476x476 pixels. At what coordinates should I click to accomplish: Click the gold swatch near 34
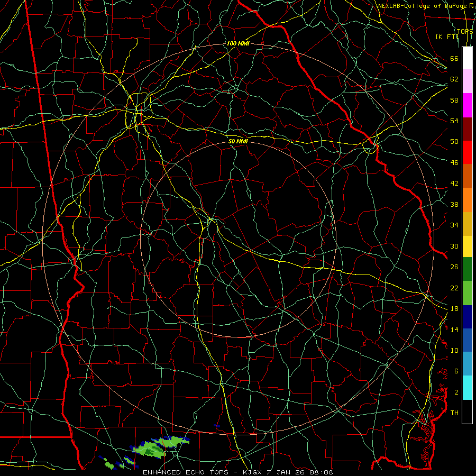tap(467, 224)
